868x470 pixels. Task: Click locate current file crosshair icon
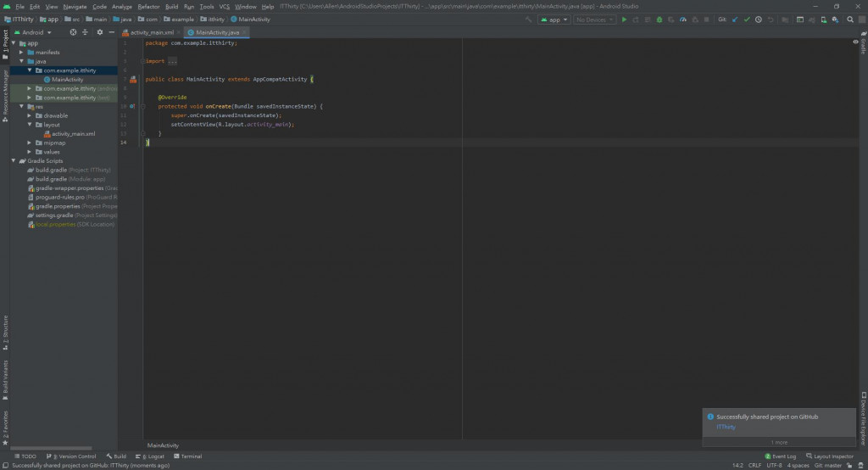pyautogui.click(x=73, y=32)
